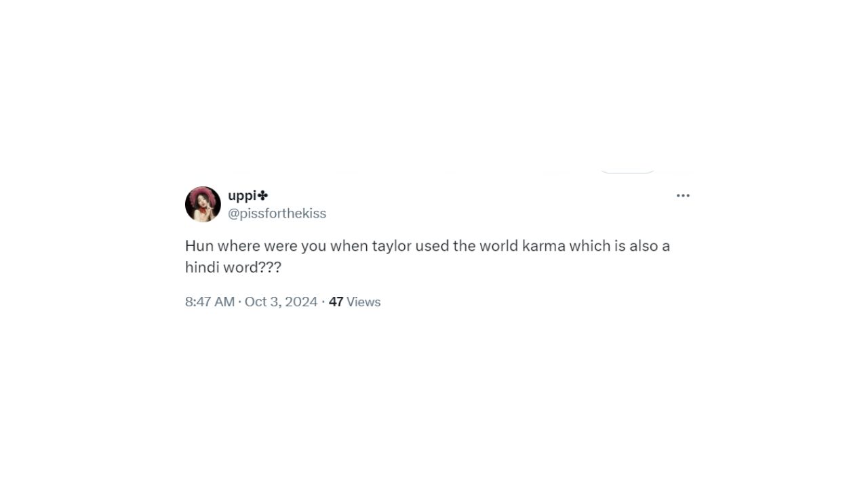Click the word "world" in the tweet
The image size is (868, 488).
coord(498,246)
